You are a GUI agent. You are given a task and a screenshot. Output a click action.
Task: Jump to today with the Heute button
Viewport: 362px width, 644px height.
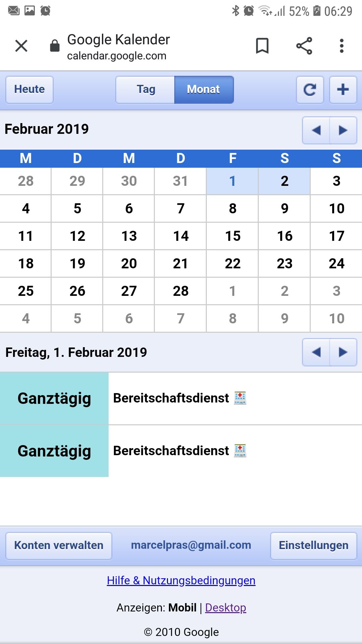pos(29,90)
